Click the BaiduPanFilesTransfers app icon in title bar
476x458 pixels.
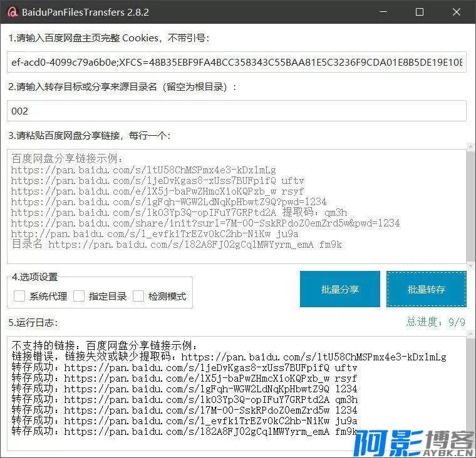pos(11,12)
